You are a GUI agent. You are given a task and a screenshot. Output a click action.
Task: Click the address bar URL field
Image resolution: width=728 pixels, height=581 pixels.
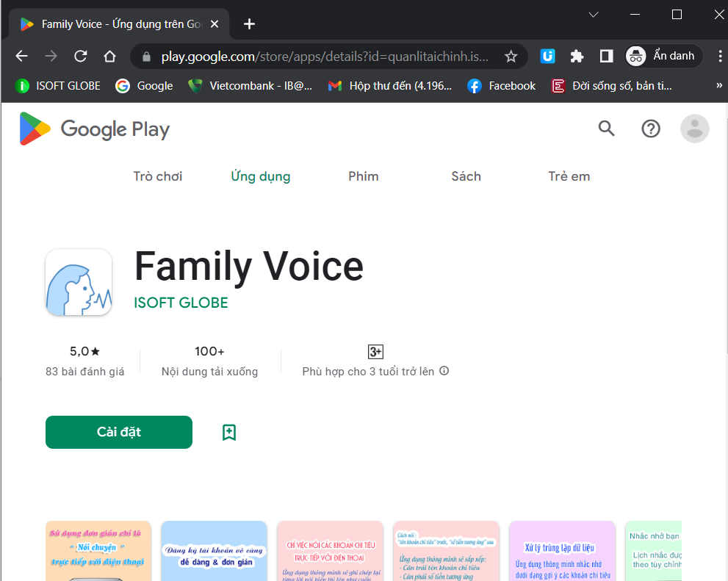pyautogui.click(x=325, y=57)
